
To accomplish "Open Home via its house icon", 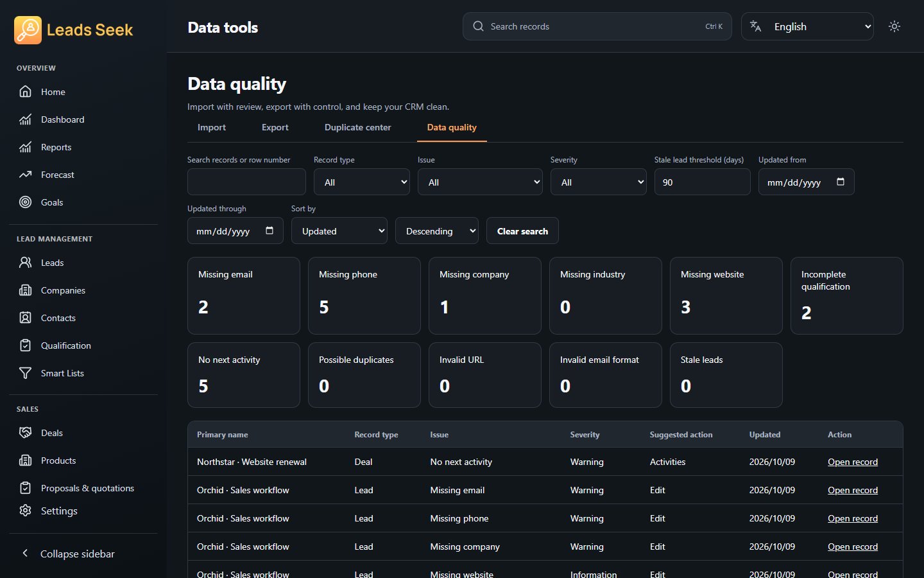I will pyautogui.click(x=25, y=92).
